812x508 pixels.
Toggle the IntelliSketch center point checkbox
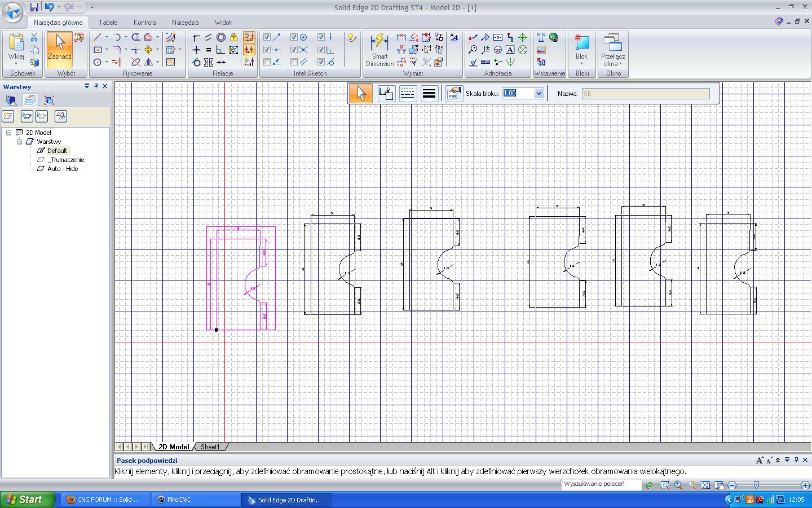(x=294, y=37)
